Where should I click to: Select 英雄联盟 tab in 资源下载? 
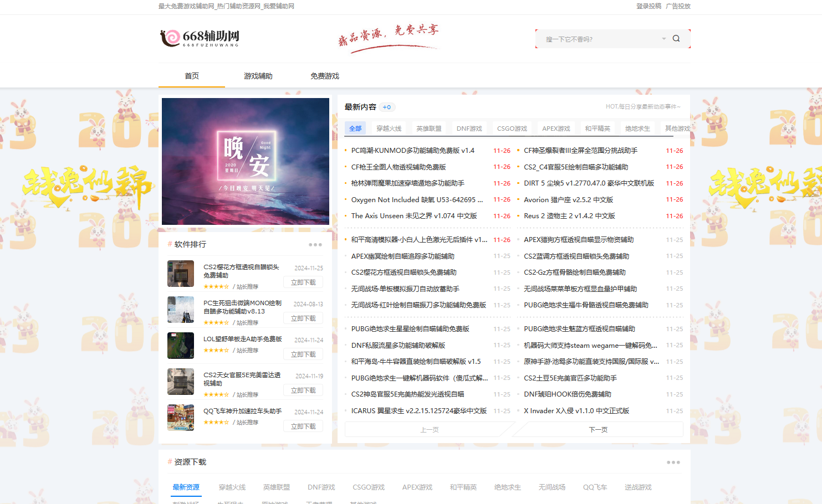[x=276, y=487]
